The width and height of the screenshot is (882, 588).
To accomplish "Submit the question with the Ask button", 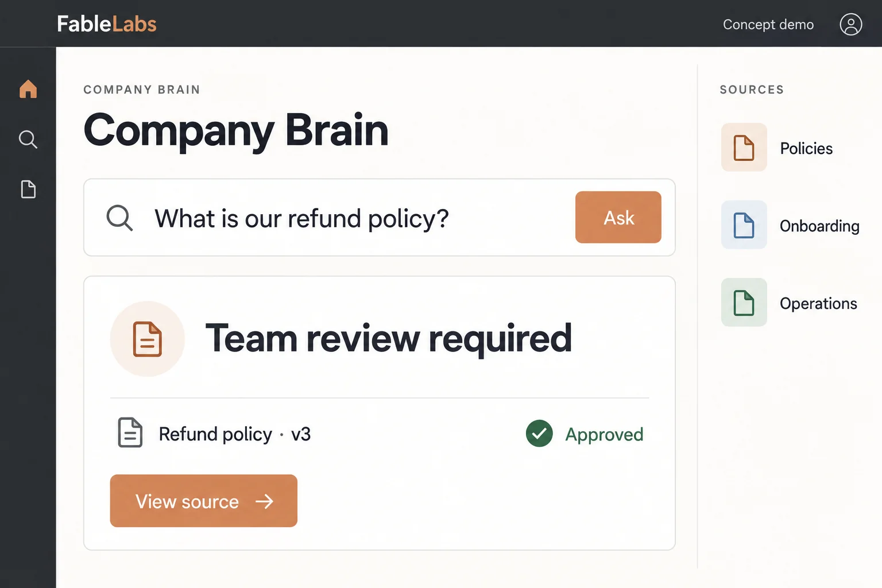I will pos(618,217).
